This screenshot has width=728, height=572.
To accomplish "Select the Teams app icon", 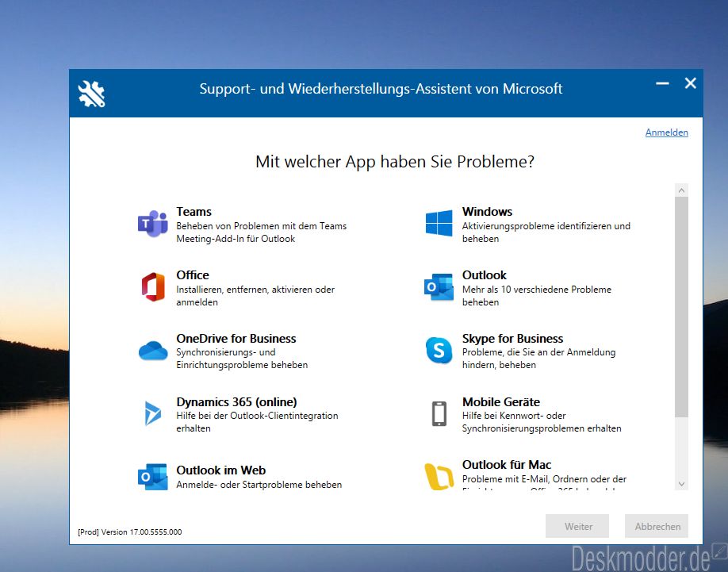I will [153, 224].
